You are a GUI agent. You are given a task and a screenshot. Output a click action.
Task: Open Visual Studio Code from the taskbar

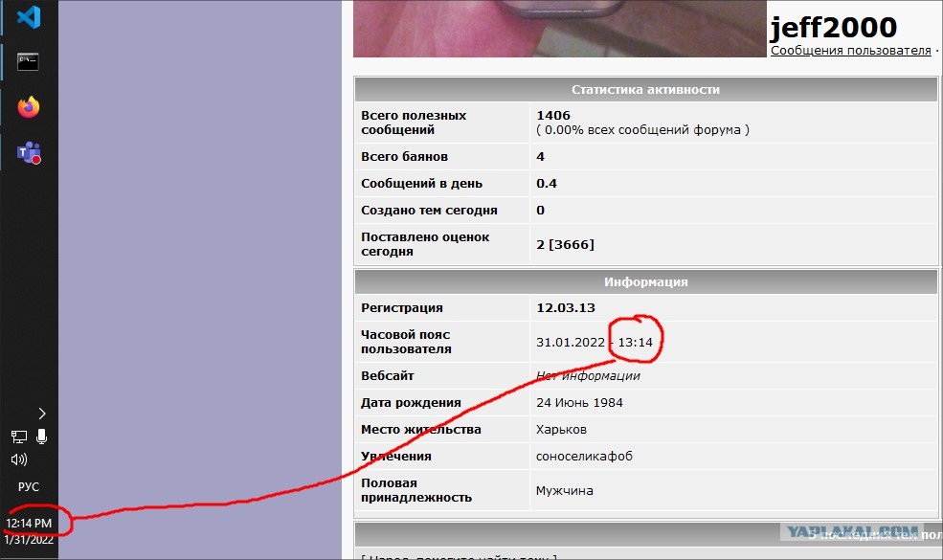29,17
